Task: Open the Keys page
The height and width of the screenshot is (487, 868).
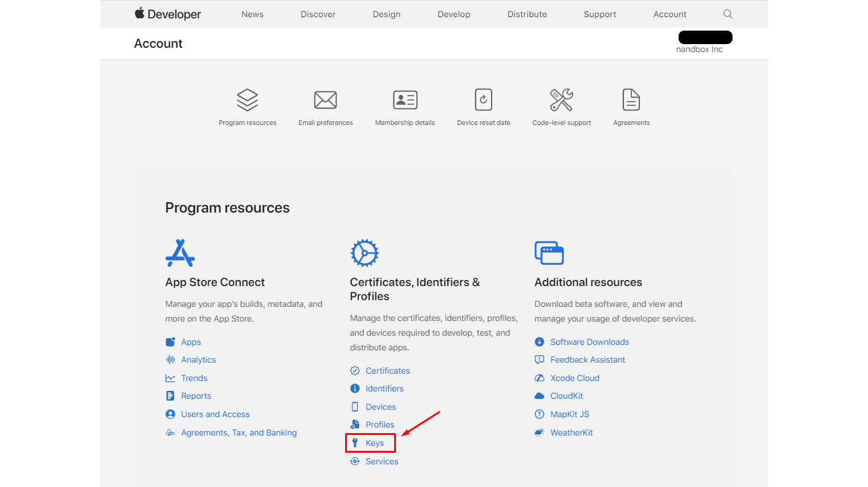Action: (375, 442)
